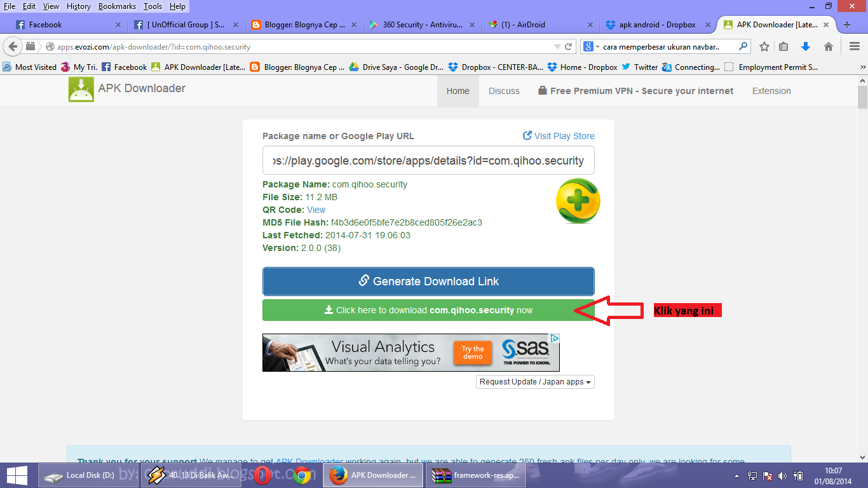Open the Tools menu
Viewport: 868px width, 488px height.
point(153,6)
